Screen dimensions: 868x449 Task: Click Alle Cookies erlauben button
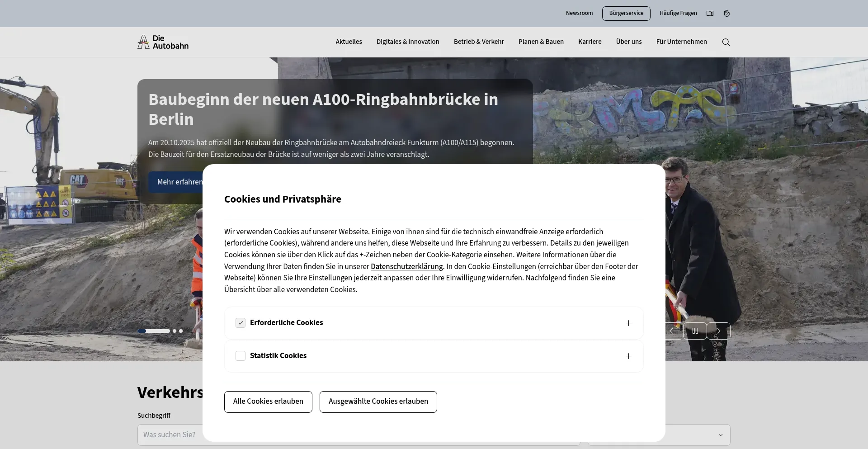coord(268,402)
